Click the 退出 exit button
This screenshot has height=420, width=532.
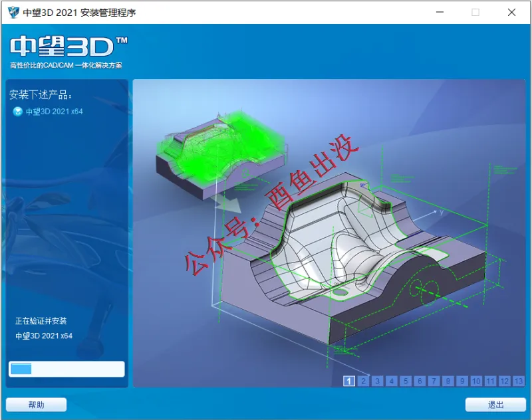[x=495, y=405]
